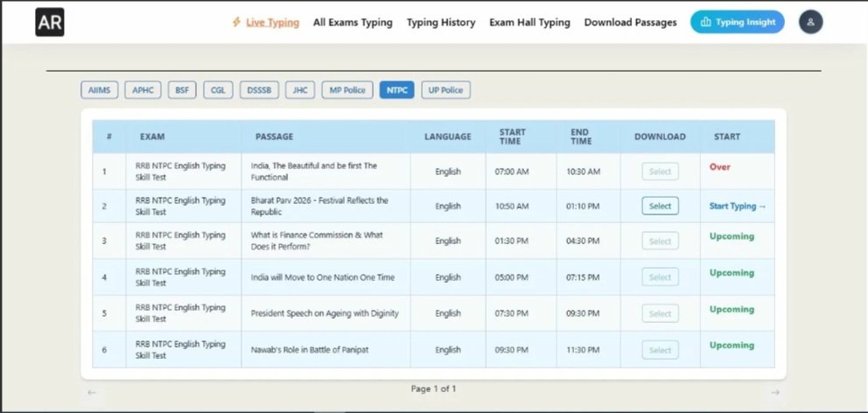Click Upcoming status for Finance Commission row

tap(731, 236)
